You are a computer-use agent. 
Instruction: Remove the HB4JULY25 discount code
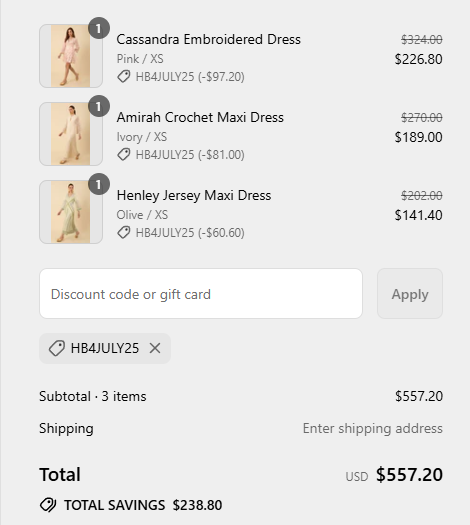coord(155,348)
